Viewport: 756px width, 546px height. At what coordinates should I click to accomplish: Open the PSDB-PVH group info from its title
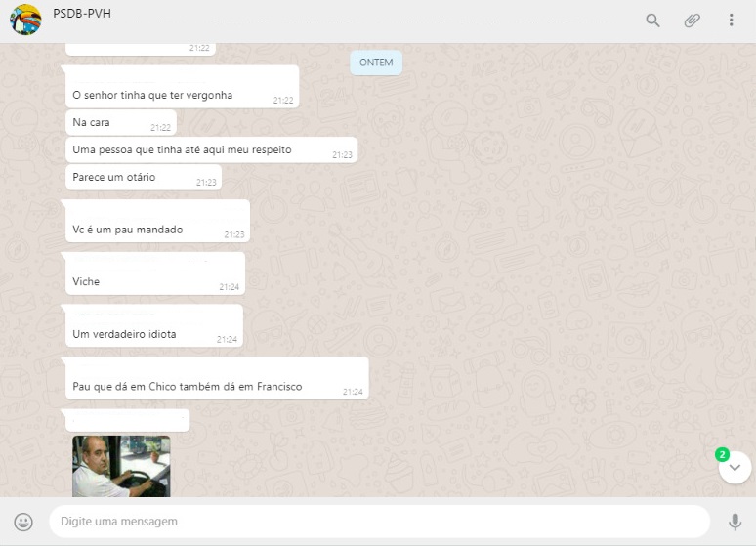point(82,13)
